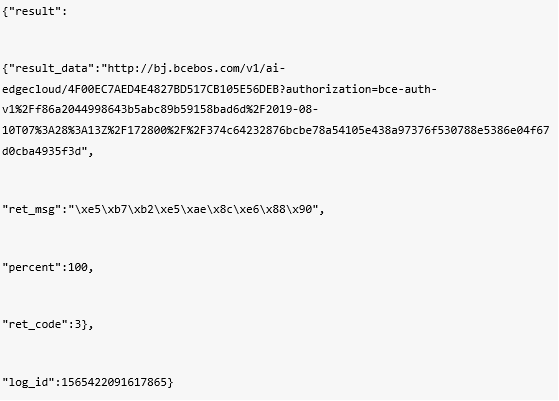Click the authorization=bce-auth- parameter text
Viewport: 559px width, 401px height.
click(361, 89)
